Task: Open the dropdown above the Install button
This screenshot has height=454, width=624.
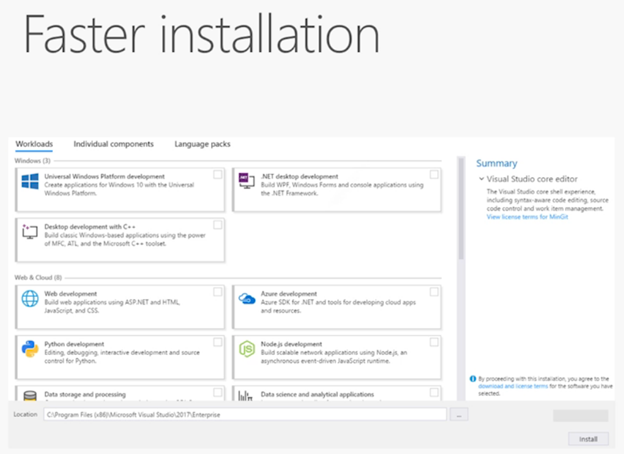Action: click(580, 416)
